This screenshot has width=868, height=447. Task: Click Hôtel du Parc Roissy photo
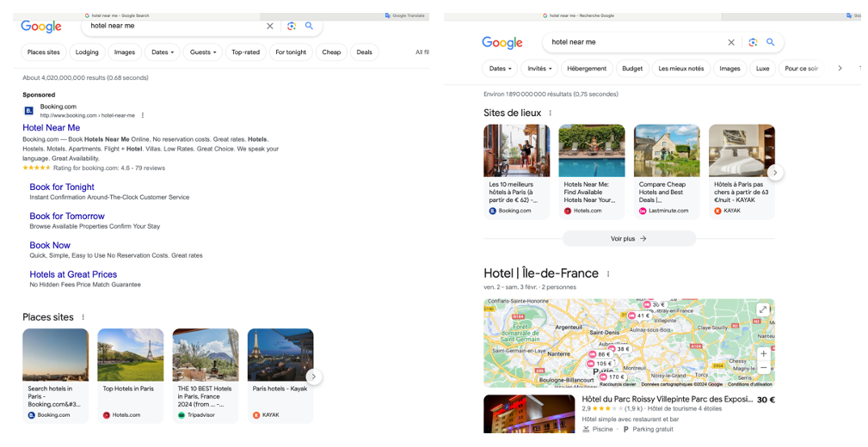(529, 413)
